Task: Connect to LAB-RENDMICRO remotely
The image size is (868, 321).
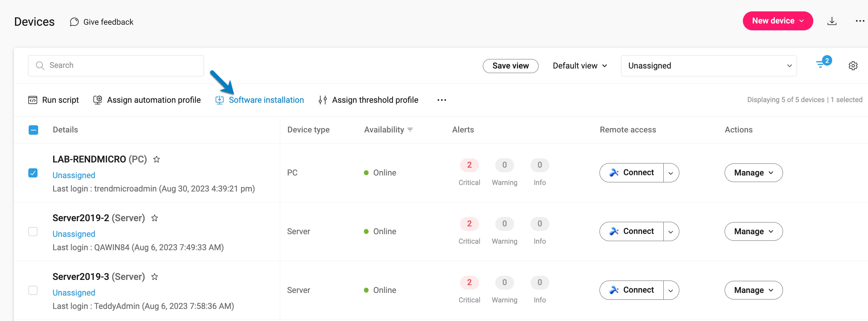Action: [632, 173]
